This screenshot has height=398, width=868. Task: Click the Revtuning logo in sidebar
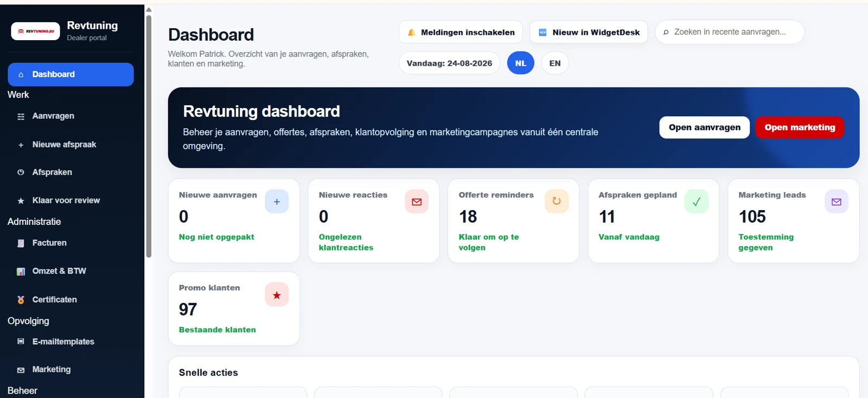pyautogui.click(x=36, y=31)
